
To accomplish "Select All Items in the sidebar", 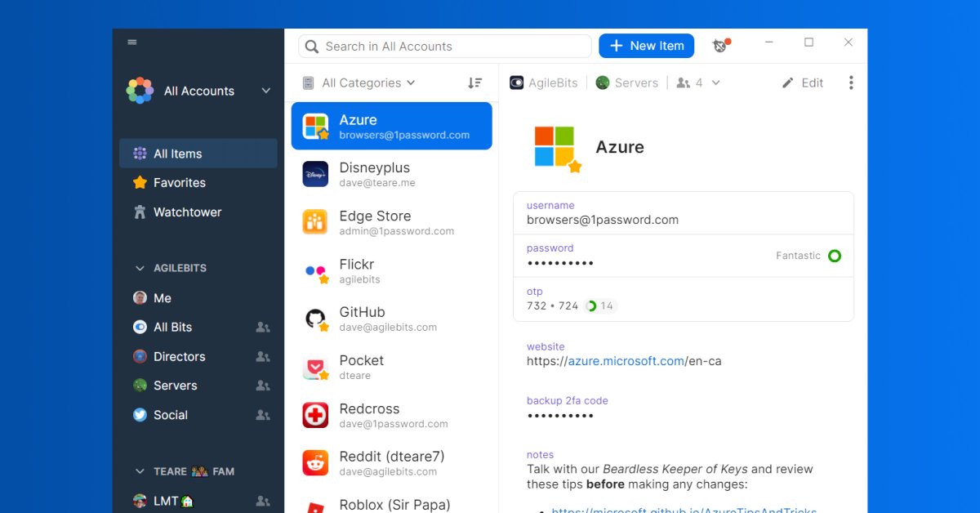I will point(198,154).
